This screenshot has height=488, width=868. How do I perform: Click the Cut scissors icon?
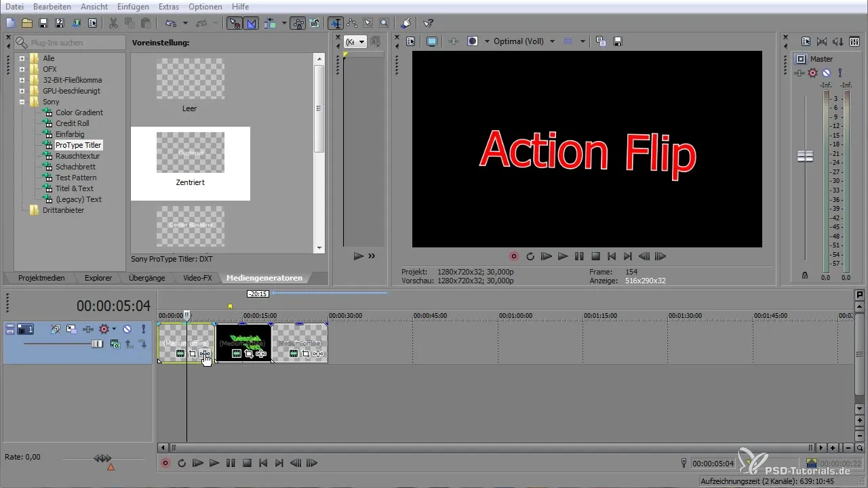113,23
